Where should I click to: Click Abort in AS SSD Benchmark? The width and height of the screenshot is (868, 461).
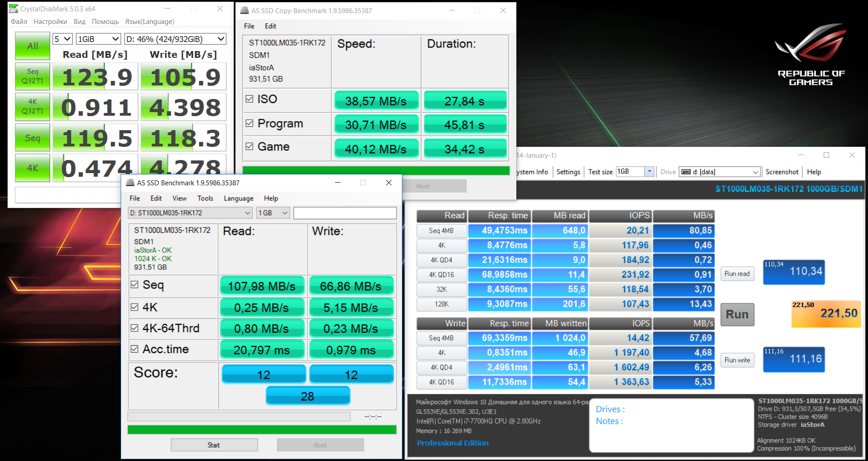pos(320,445)
